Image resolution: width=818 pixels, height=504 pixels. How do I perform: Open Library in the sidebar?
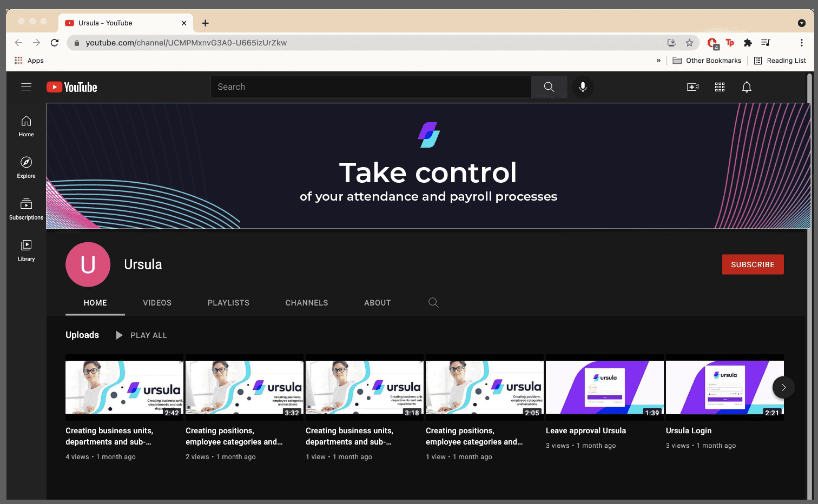point(26,251)
